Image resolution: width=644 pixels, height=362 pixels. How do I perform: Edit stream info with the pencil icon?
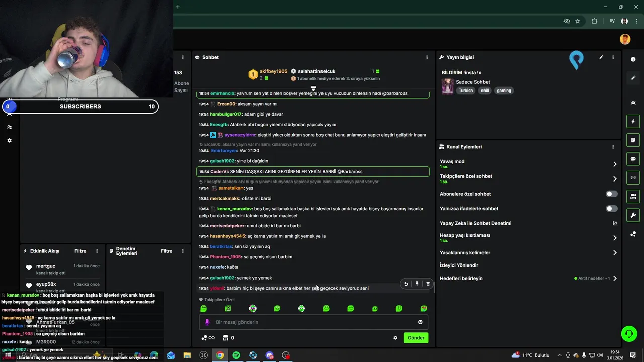[601, 57]
